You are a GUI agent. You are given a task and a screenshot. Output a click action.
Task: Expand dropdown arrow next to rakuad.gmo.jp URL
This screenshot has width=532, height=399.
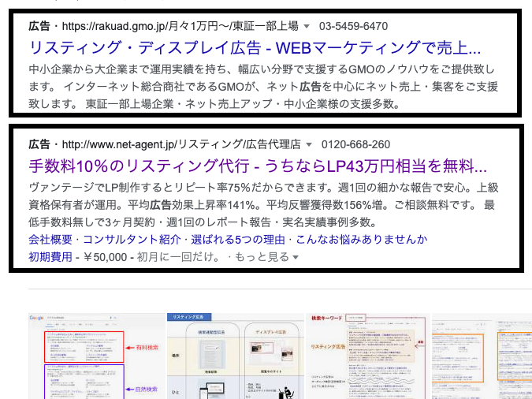pos(307,26)
